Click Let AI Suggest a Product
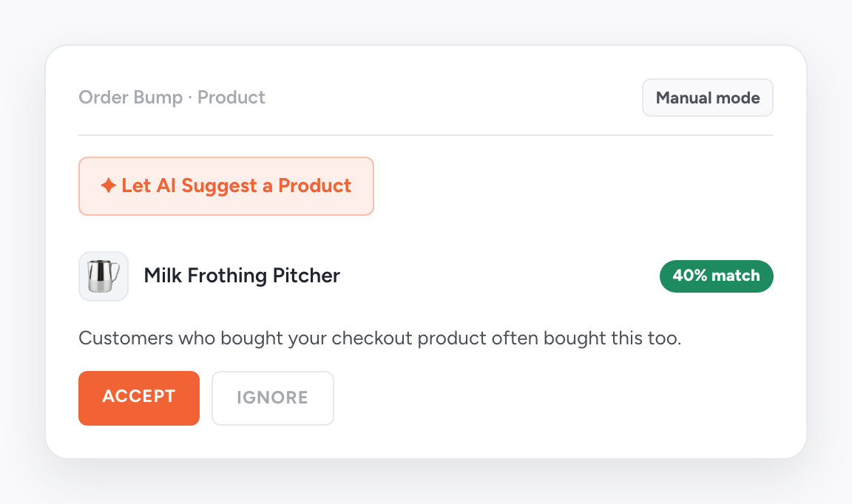 (226, 185)
